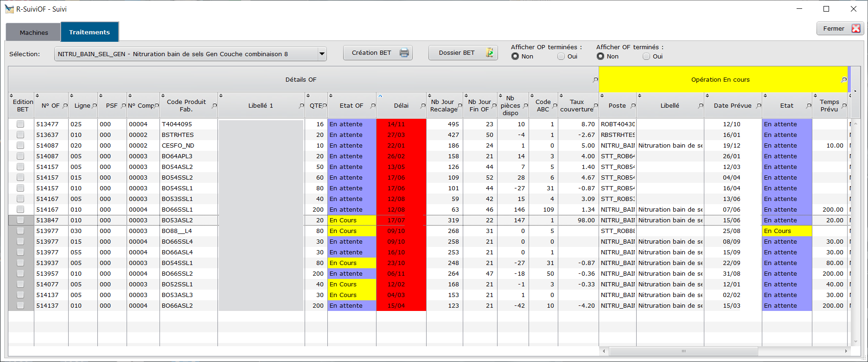868x362 pixels.
Task: Select product code cell CESFO_ND
Action: (x=188, y=145)
